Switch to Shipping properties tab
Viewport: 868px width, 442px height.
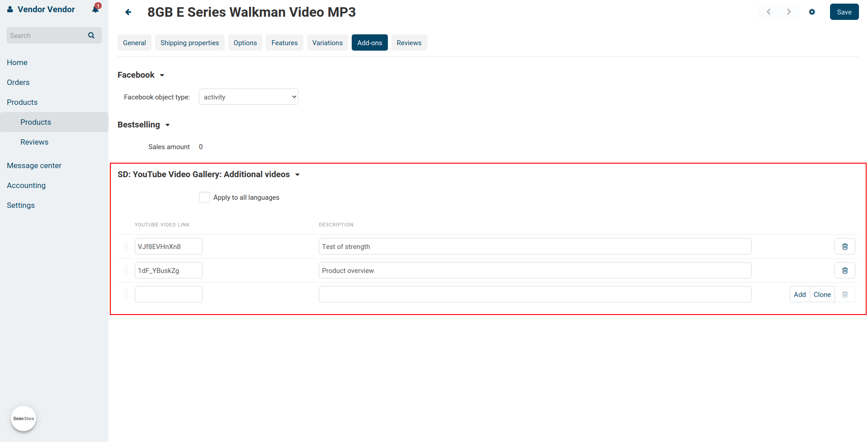(x=189, y=42)
